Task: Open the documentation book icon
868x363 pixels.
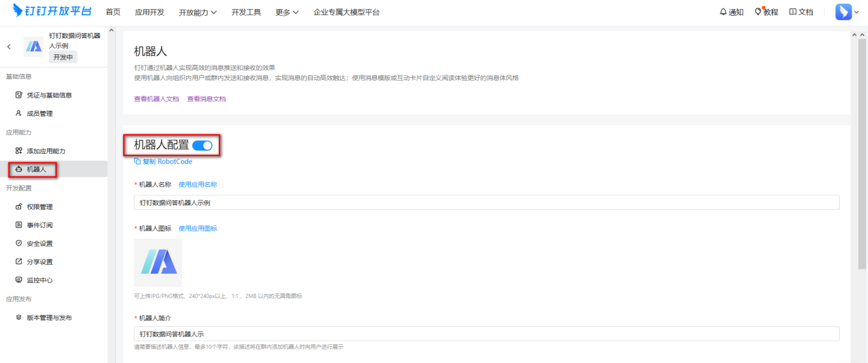Action: coord(793,12)
